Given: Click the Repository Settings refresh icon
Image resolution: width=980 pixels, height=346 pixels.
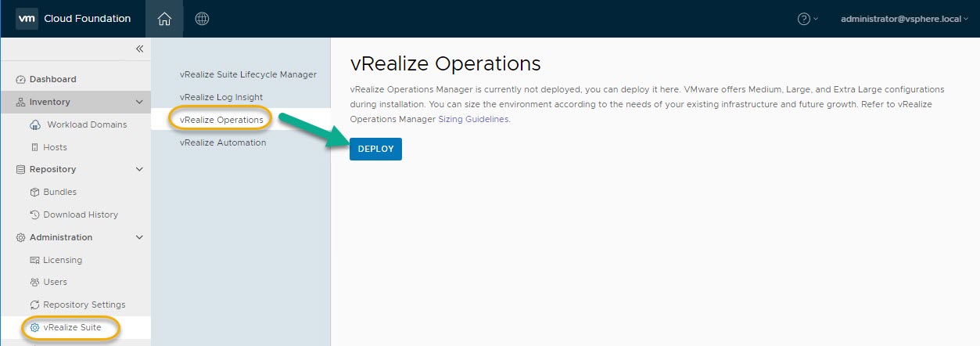Looking at the screenshot, I should (x=34, y=305).
